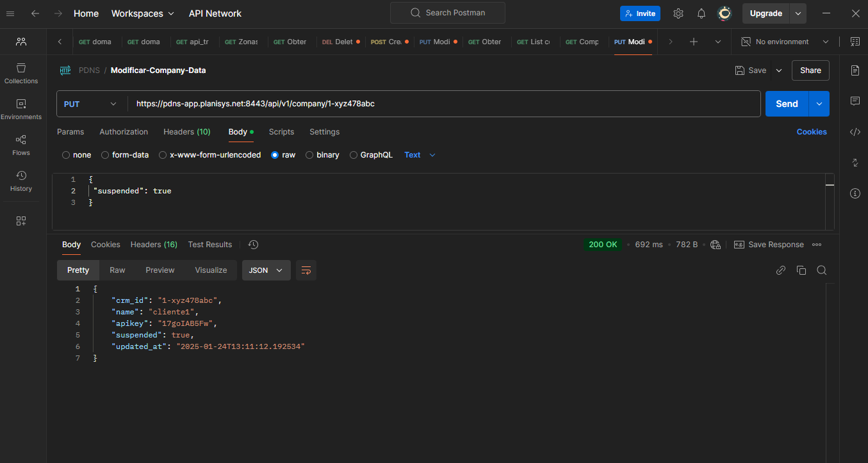The height and width of the screenshot is (463, 868).
Task: Open the team workspace people icon
Action: coord(21,42)
